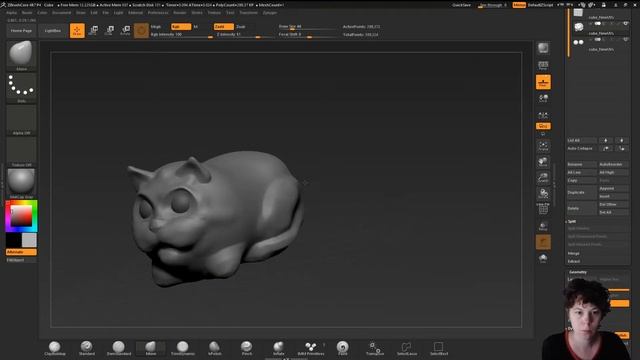Click the Rgb Intensity slider
640x360 pixels.
182,35
